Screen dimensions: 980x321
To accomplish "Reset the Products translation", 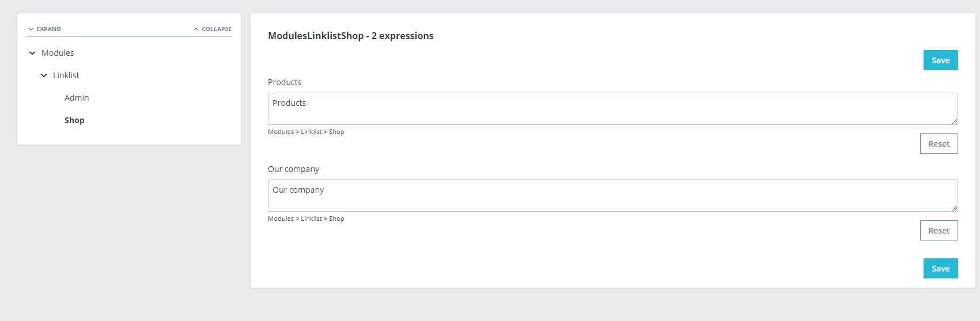I will pos(939,144).
